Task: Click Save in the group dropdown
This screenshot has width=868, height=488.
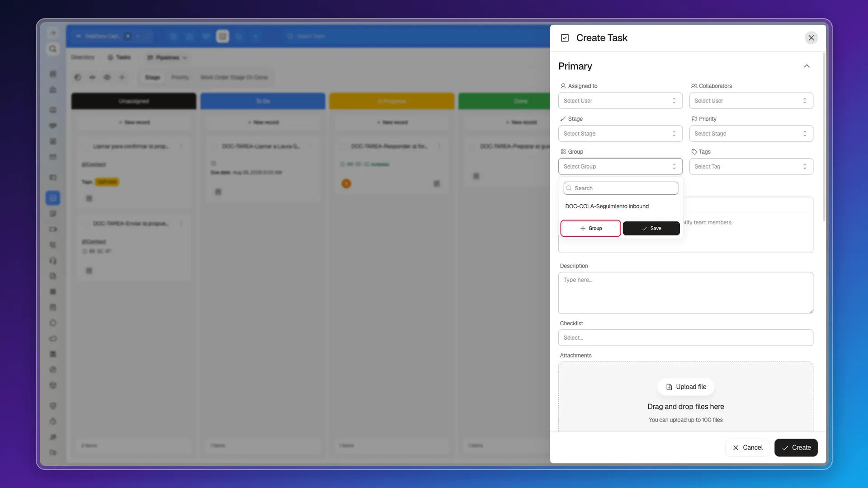Action: coord(651,228)
